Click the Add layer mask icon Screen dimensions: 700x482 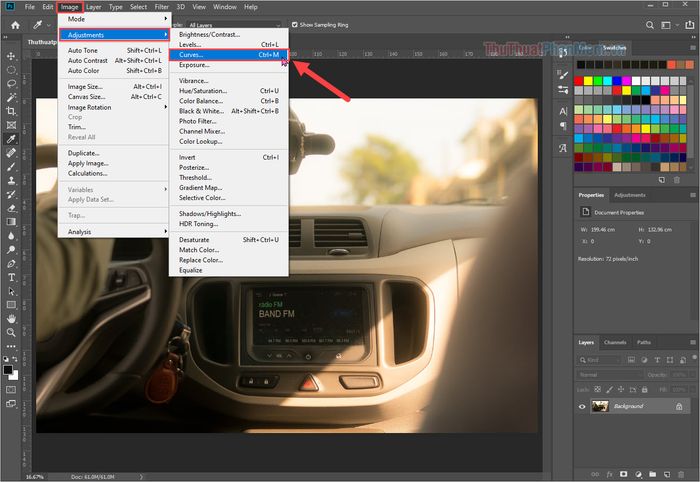[x=624, y=474]
